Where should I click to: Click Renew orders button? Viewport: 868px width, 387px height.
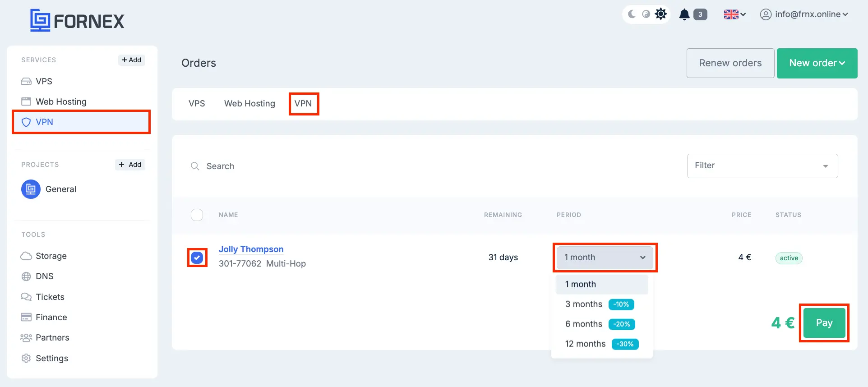730,63
